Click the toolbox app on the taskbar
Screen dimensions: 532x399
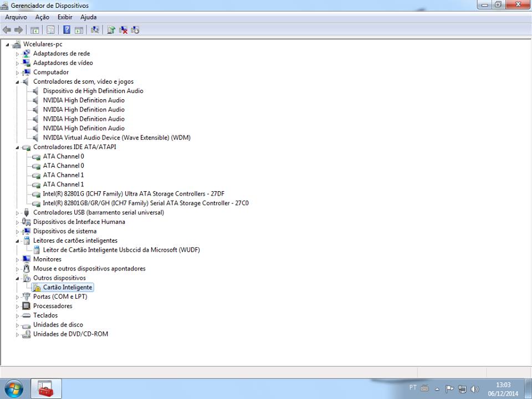[46, 389]
